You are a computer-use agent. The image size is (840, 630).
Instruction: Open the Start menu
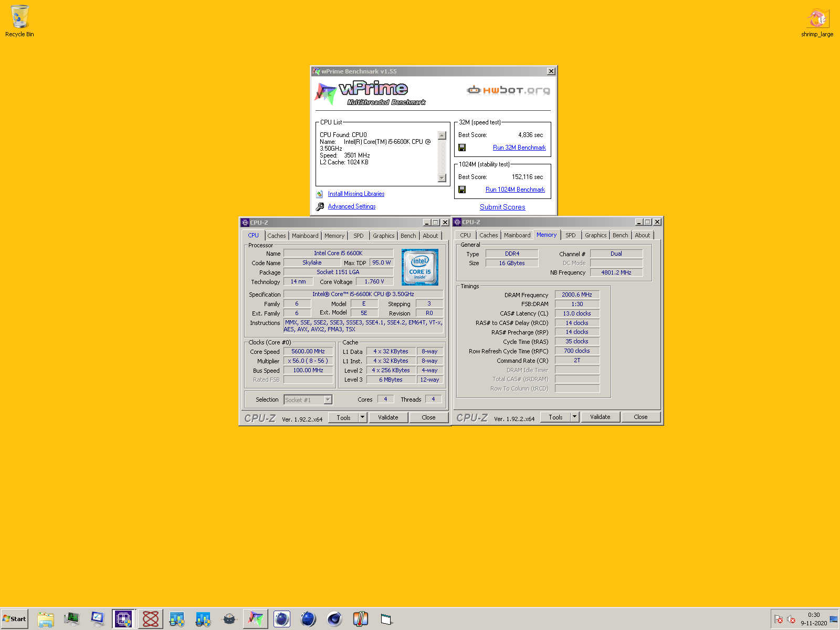[x=14, y=619]
